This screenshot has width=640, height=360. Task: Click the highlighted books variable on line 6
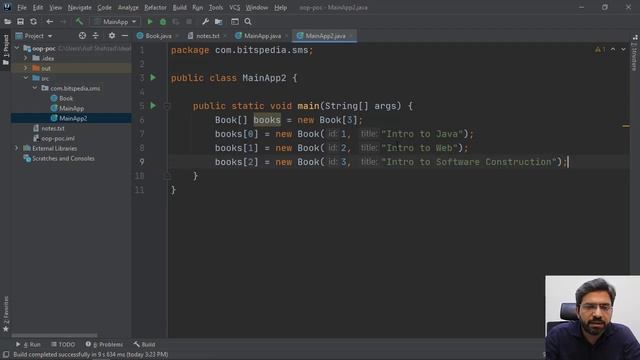click(x=267, y=120)
